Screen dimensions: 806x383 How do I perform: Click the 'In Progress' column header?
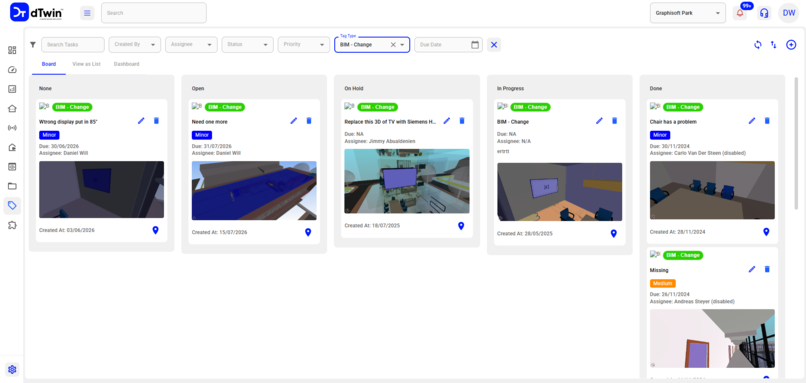coord(510,88)
